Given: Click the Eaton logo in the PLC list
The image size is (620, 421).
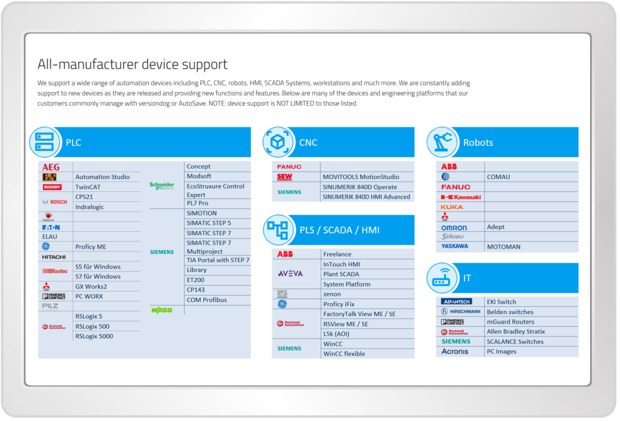Looking at the screenshot, I should [51, 227].
